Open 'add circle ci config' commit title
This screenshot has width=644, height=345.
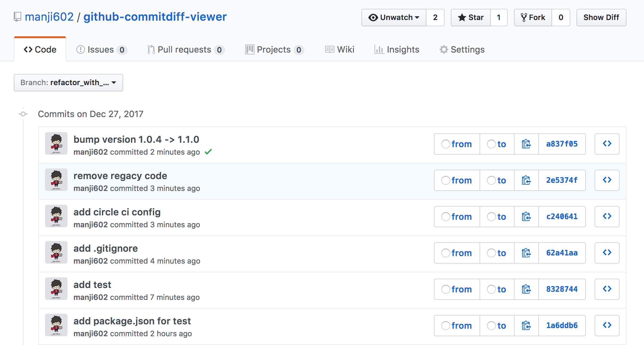click(x=117, y=212)
